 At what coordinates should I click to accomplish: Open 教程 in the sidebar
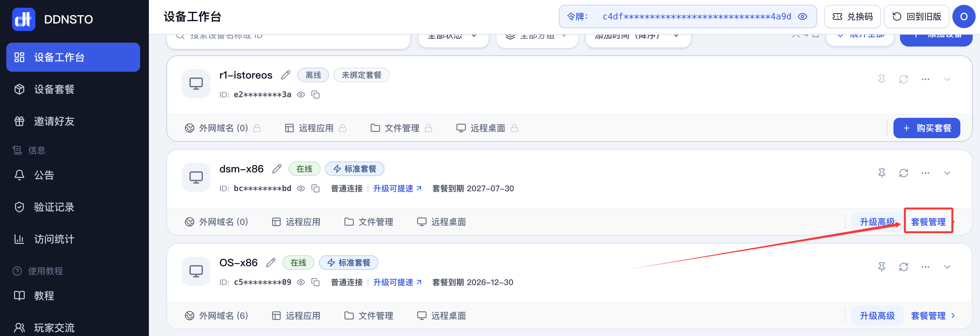pos(73,296)
